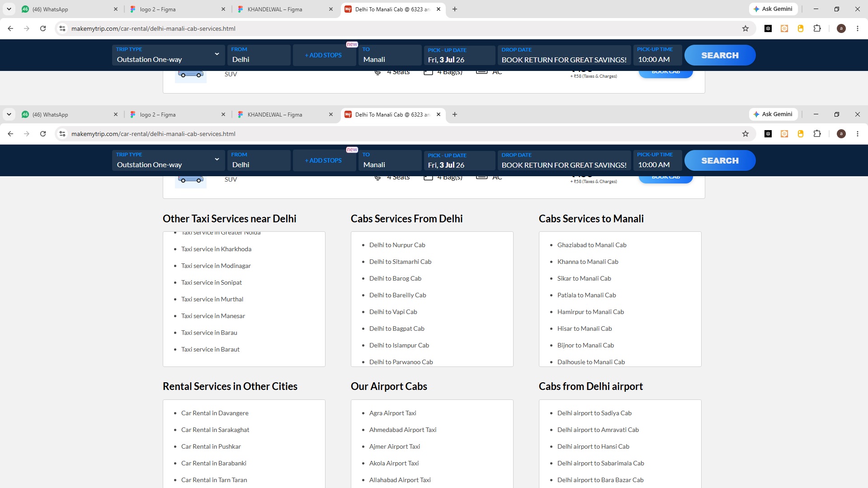
Task: Click the address bar URL in the lower browser toolbar
Action: (x=153, y=134)
